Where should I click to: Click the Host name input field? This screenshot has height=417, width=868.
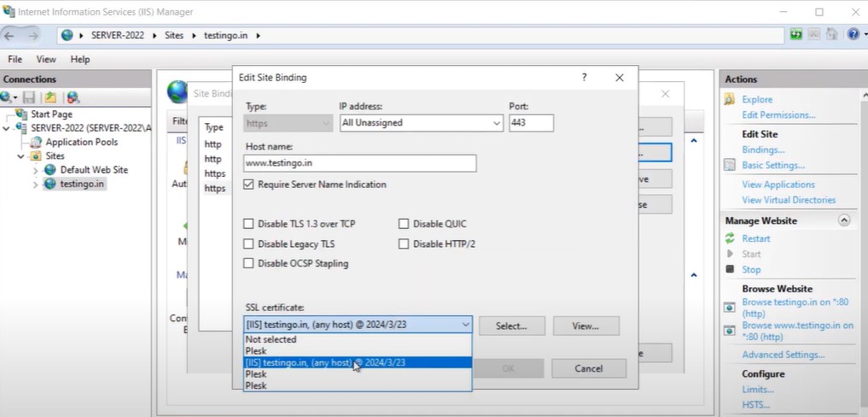[x=360, y=163]
